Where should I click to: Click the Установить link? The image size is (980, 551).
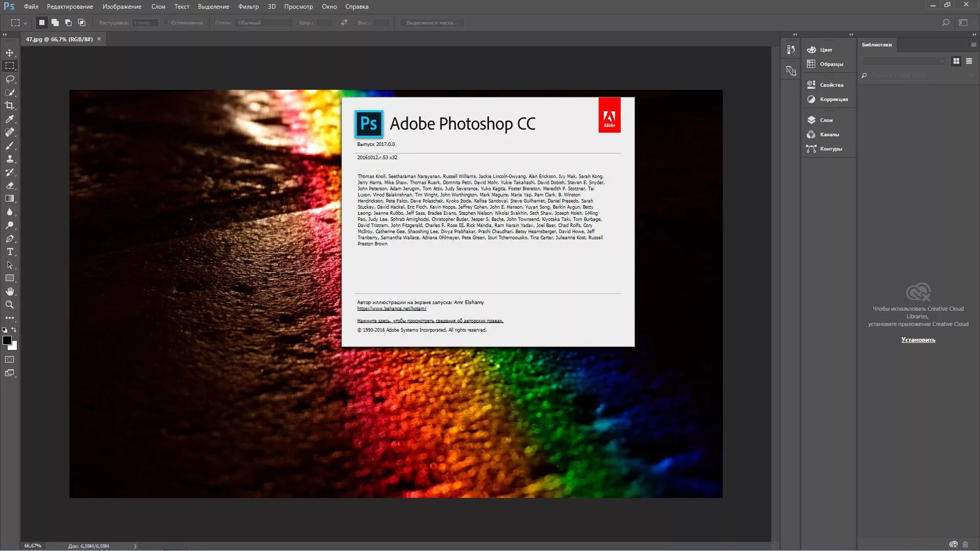[x=918, y=340]
